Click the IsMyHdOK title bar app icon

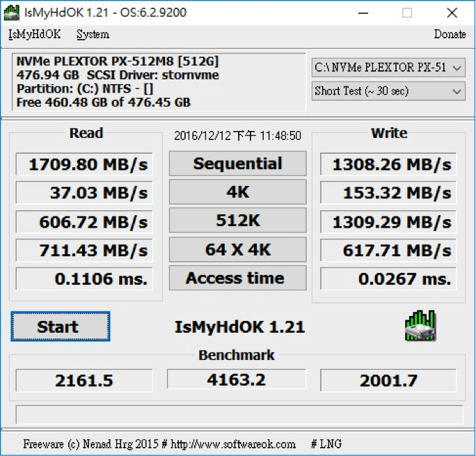pos(11,13)
